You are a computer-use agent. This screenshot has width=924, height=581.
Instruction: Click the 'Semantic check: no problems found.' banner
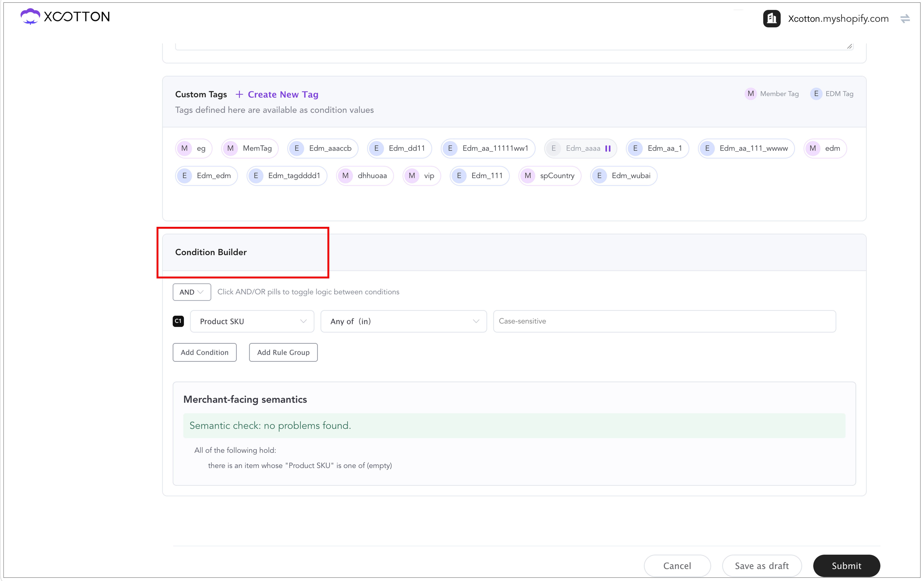click(x=514, y=426)
